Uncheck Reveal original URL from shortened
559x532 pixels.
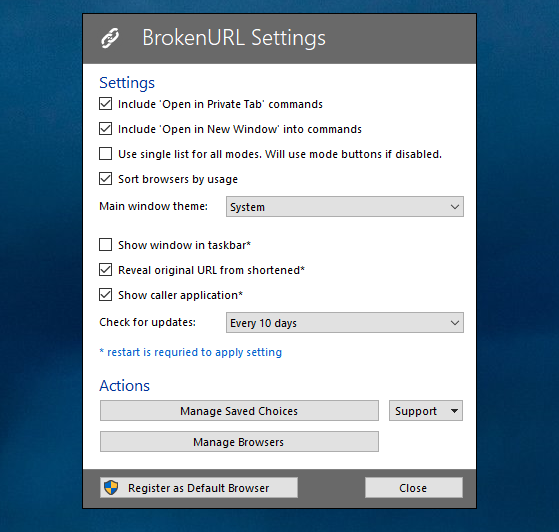[106, 270]
